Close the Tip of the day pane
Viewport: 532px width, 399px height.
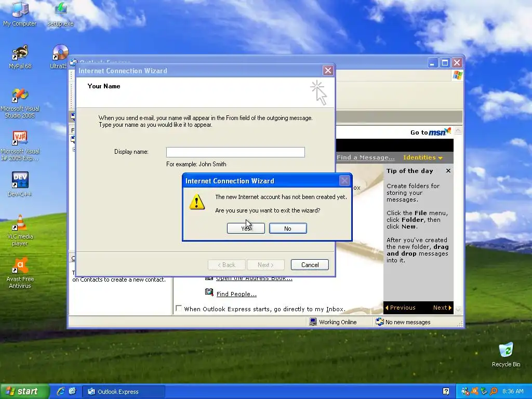pos(448,170)
